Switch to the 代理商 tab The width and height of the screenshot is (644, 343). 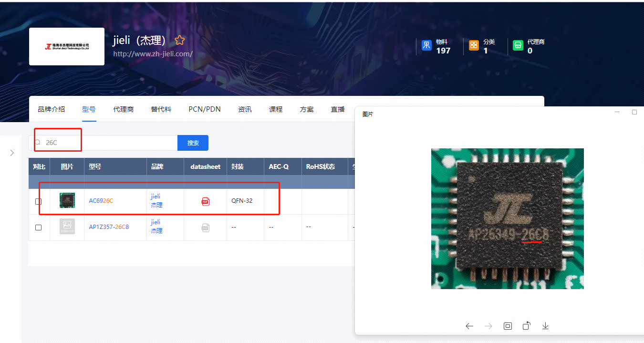click(x=124, y=109)
